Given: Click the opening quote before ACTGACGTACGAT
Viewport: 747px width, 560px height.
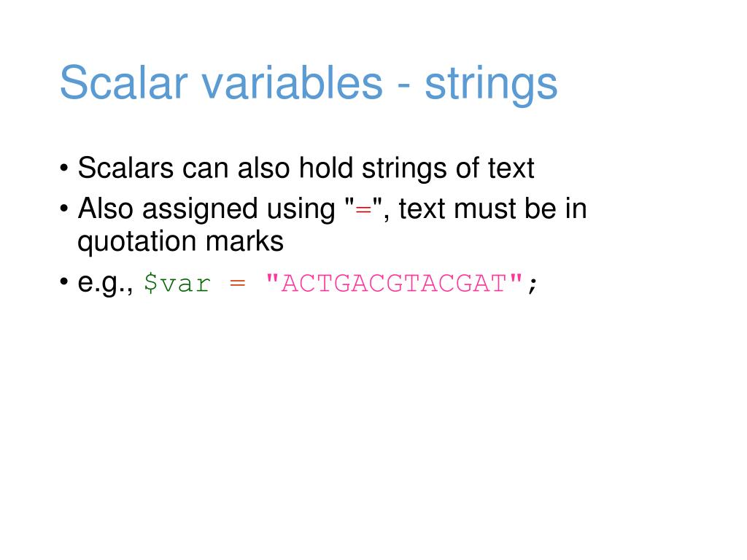Looking at the screenshot, I should click(x=272, y=277).
